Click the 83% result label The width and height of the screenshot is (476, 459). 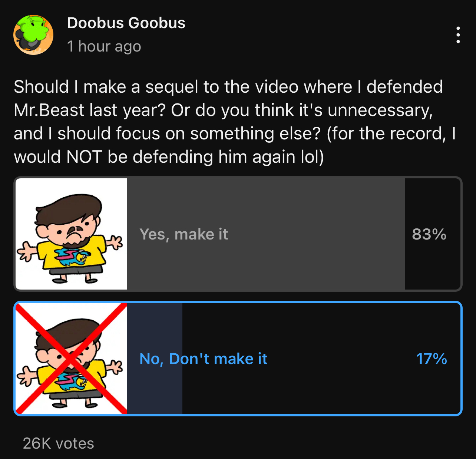[429, 234]
